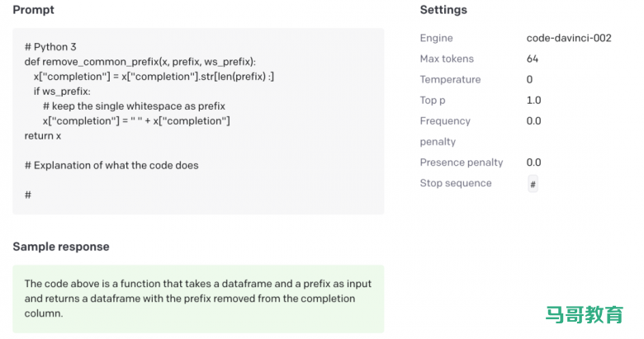Click the Engine setting label
Image resolution: width=644 pixels, height=339 pixels.
pyautogui.click(x=436, y=38)
